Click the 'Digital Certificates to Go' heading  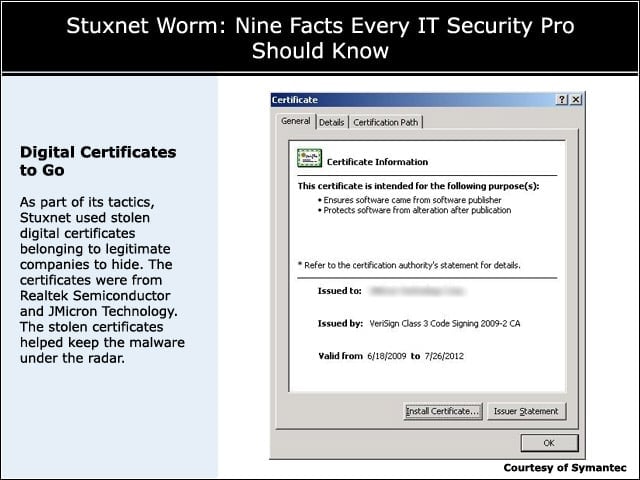point(98,161)
